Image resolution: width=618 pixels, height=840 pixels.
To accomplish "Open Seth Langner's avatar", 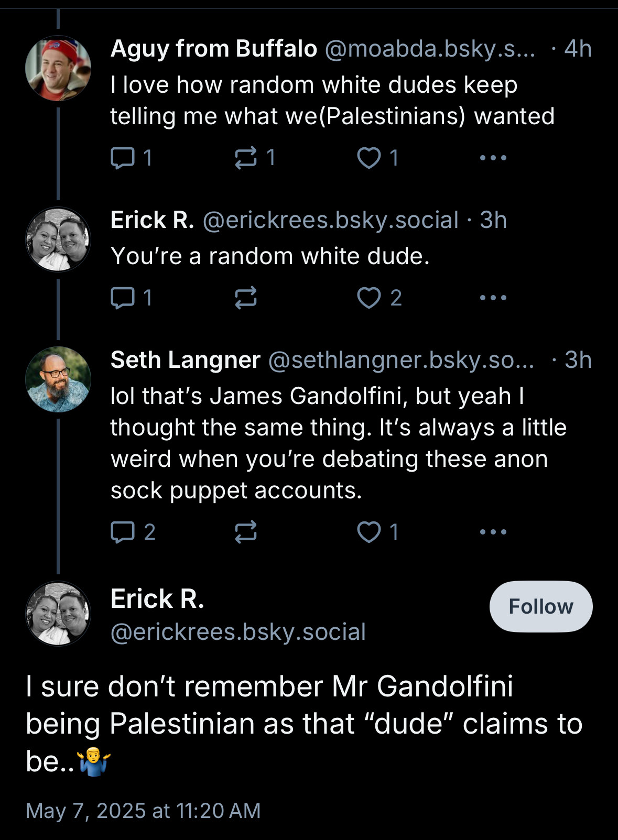I will point(58,379).
